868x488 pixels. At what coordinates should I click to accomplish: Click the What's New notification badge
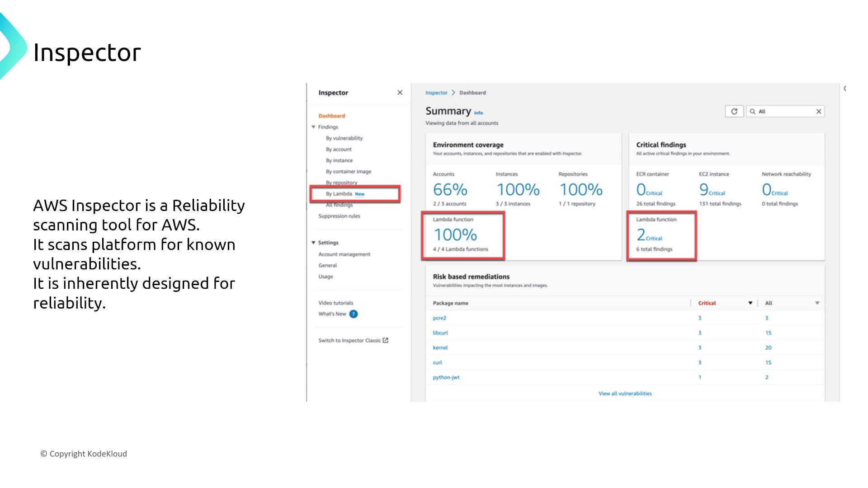pos(354,314)
